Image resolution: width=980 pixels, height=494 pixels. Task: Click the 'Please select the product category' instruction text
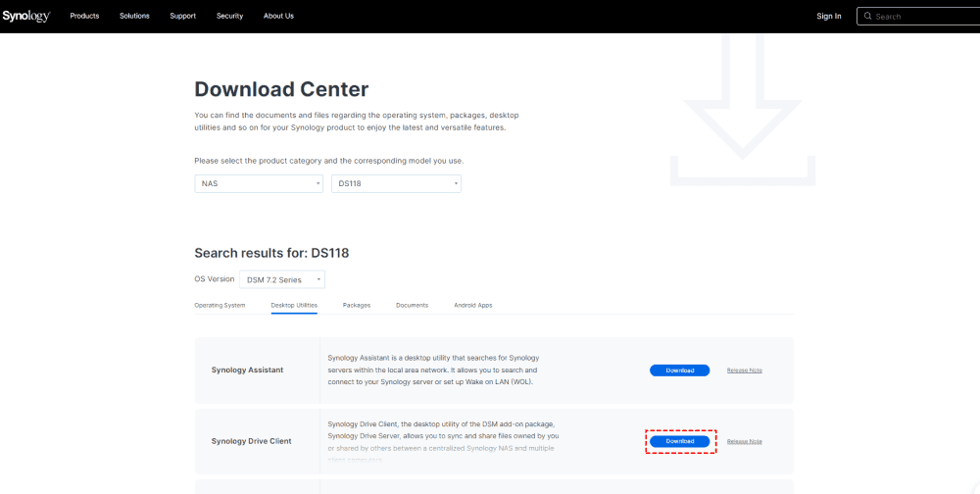coord(328,161)
